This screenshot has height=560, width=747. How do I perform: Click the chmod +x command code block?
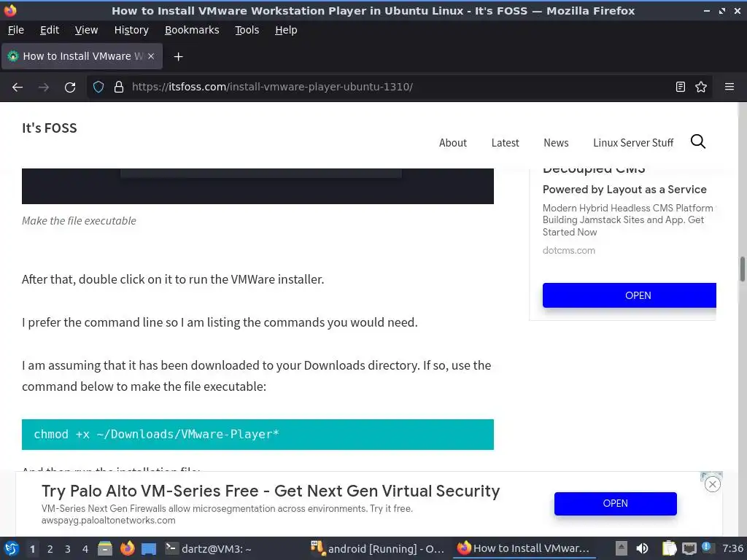(258, 435)
